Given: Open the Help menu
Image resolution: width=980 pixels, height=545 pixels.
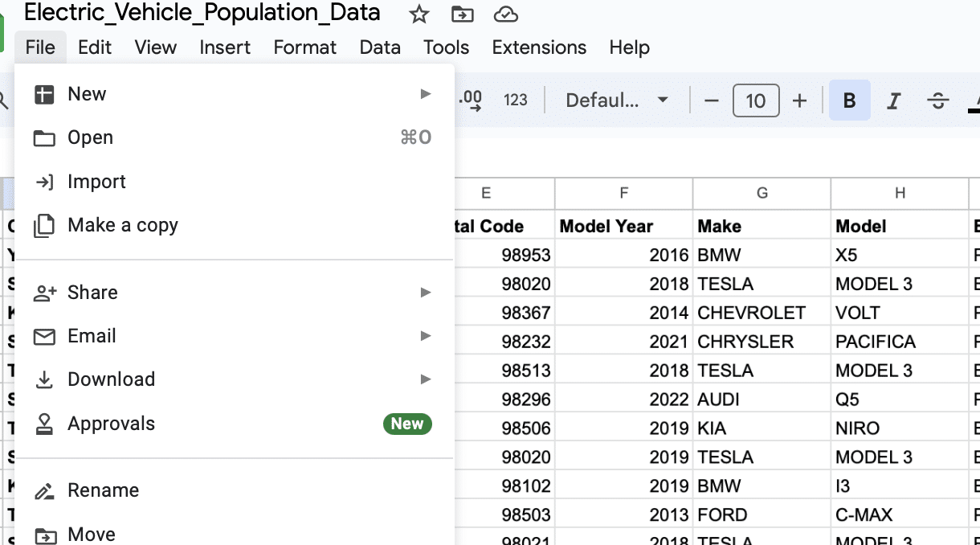Looking at the screenshot, I should [629, 47].
